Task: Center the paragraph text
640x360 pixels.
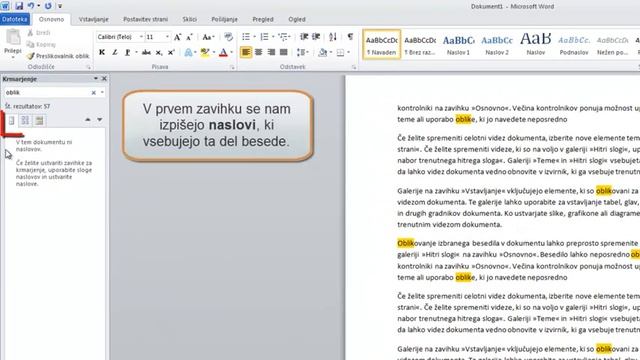Action: [258, 52]
